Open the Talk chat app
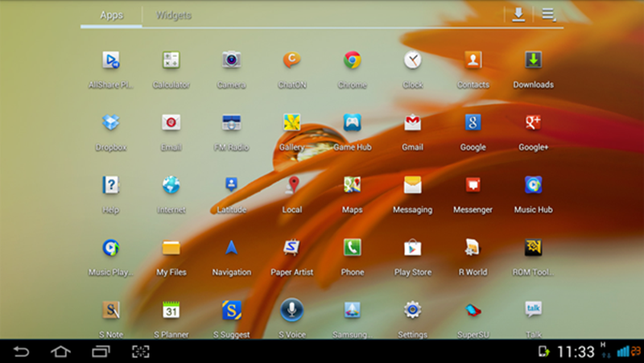The width and height of the screenshot is (644, 363). pos(534,310)
